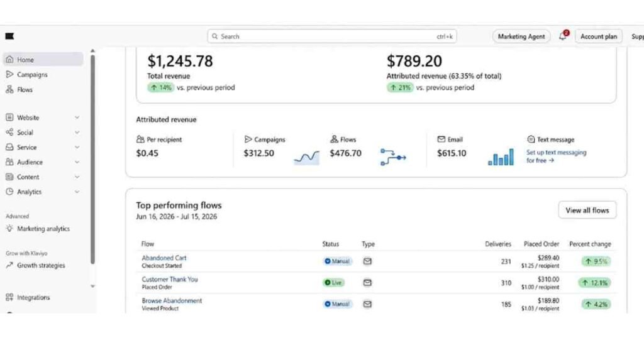Click the 14% total revenue change badge
The image size is (644, 338).
pyautogui.click(x=160, y=87)
